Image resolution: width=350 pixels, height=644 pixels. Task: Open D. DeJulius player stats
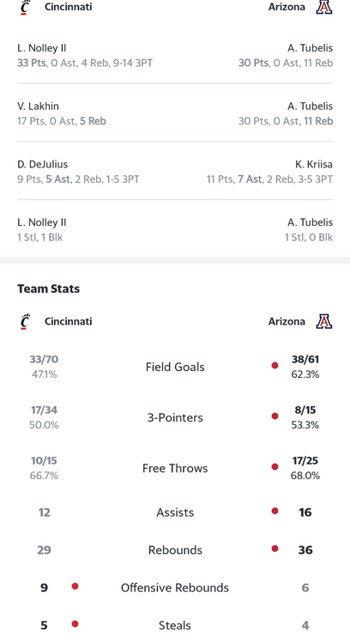coord(78,172)
